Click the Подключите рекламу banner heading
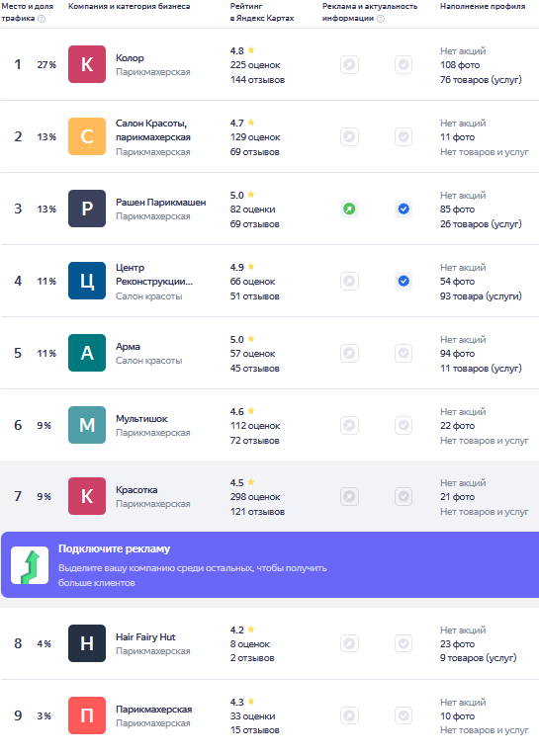Screen dimensions: 539x756 point(115,548)
